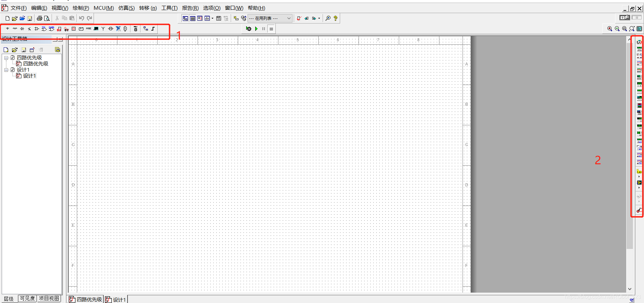Open the Postprocessor icon

click(219, 18)
